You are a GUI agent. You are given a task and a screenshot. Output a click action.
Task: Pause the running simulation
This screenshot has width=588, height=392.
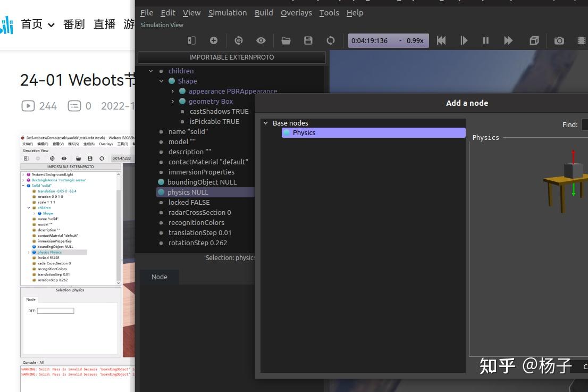pyautogui.click(x=485, y=40)
